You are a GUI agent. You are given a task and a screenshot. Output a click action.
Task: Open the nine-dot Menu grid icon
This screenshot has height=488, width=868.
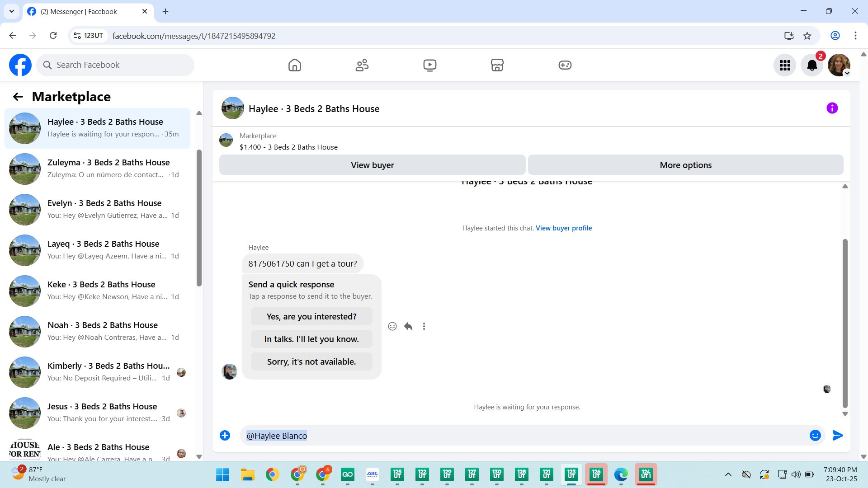point(785,65)
